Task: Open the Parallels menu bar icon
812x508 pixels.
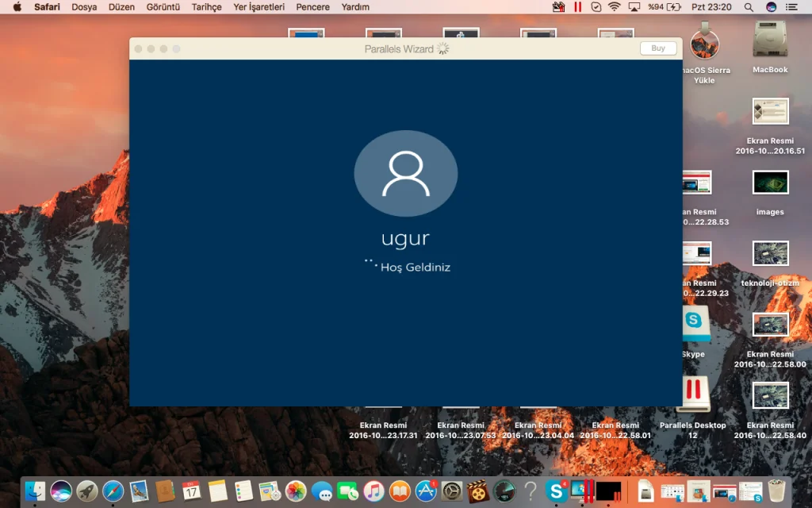Action: (x=577, y=7)
